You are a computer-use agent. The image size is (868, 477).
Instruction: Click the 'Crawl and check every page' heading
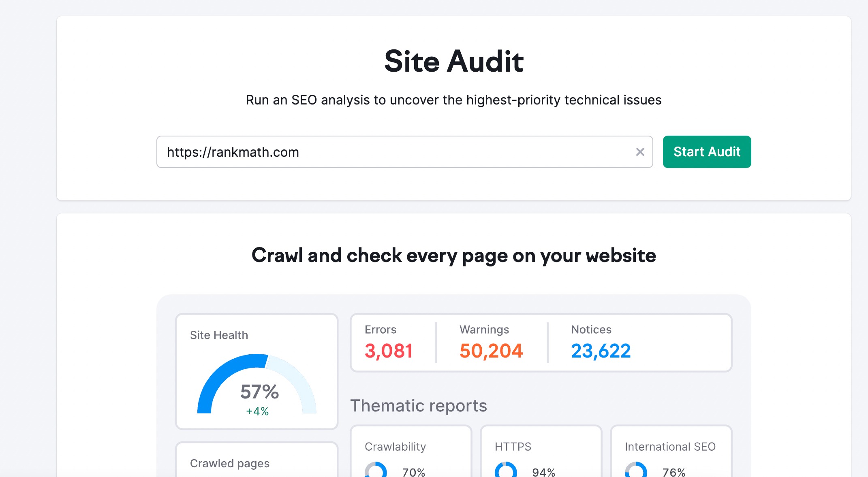(454, 256)
